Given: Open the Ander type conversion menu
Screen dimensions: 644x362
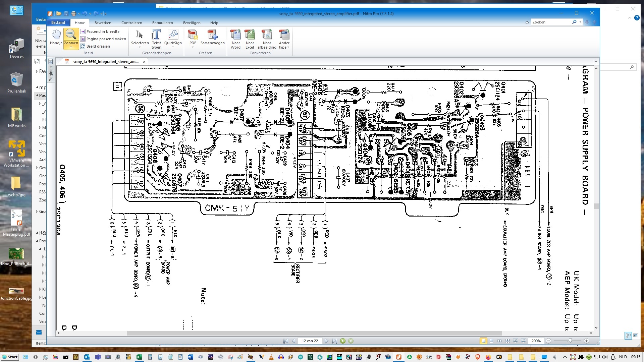Looking at the screenshot, I should (x=284, y=39).
